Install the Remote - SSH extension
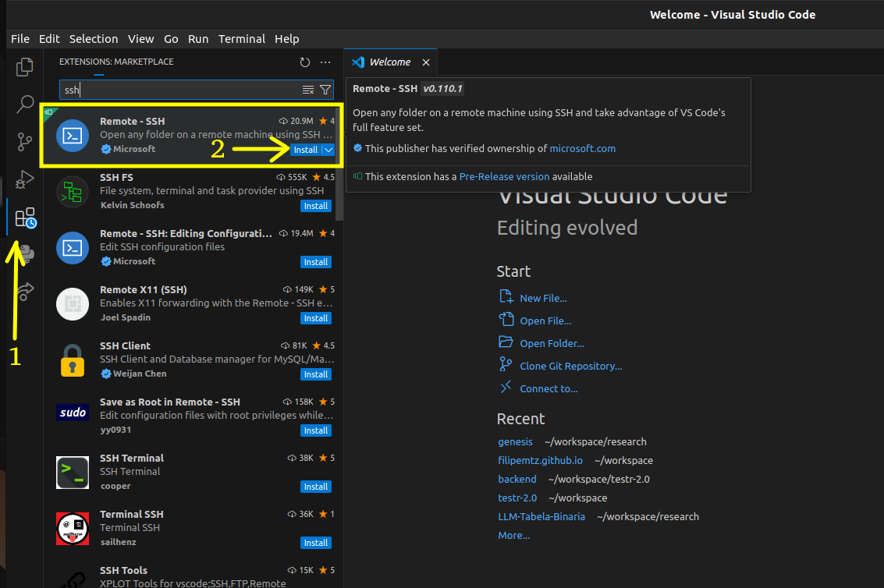884x588 pixels. pyautogui.click(x=306, y=150)
